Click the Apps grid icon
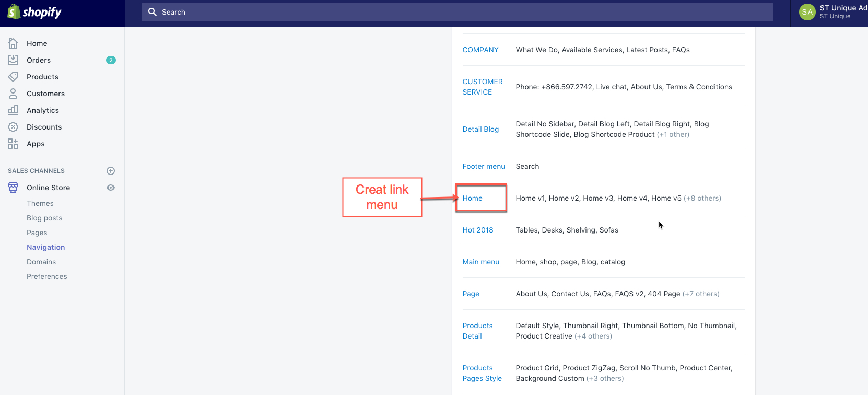Image resolution: width=868 pixels, height=395 pixels. coord(13,144)
